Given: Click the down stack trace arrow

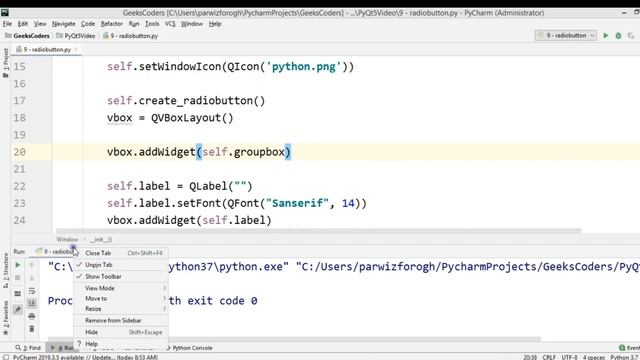Looking at the screenshot, I should point(31,278).
